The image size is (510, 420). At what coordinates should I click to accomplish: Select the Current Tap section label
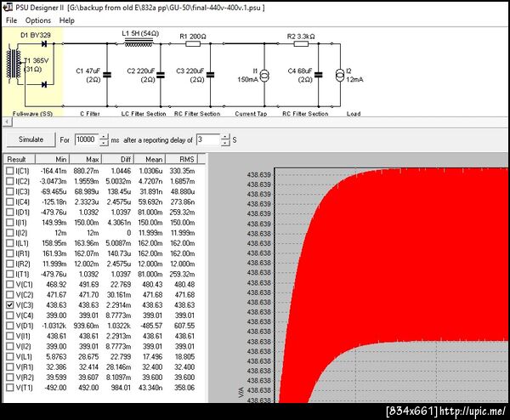coord(251,114)
